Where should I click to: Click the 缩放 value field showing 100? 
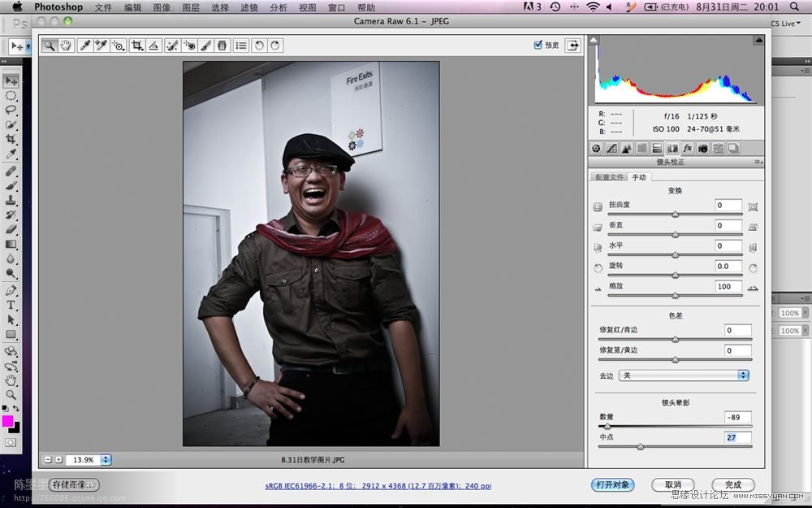pyautogui.click(x=728, y=286)
